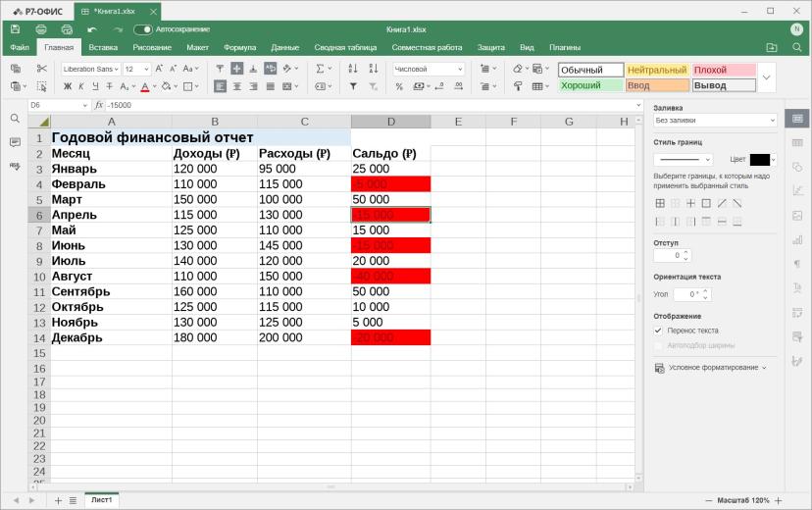Apply the Вывод cell style
Image resolution: width=812 pixels, height=510 pixels.
[x=724, y=85]
